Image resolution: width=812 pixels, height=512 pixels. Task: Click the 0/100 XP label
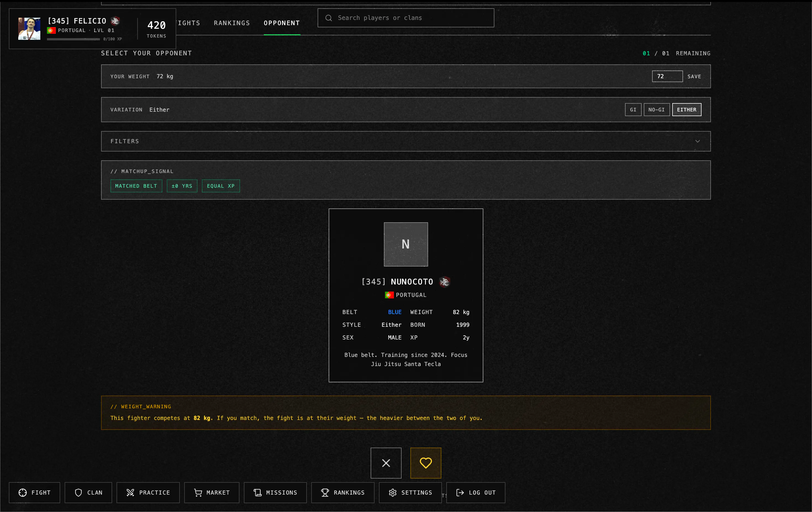(x=113, y=39)
